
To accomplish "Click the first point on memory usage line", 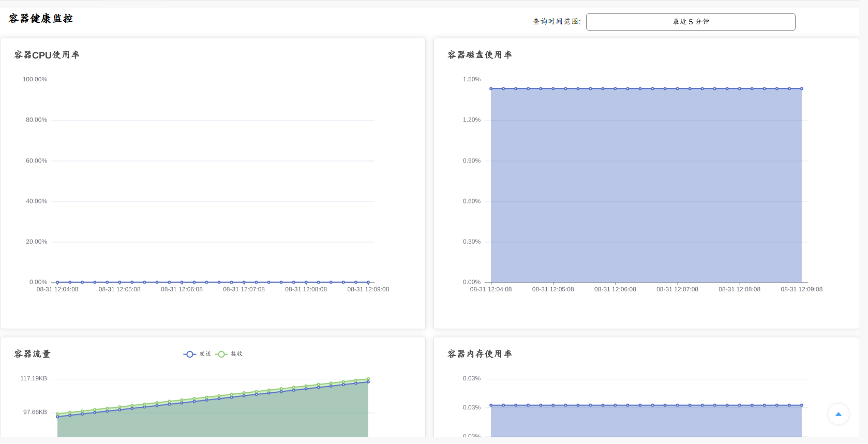I will [x=491, y=405].
